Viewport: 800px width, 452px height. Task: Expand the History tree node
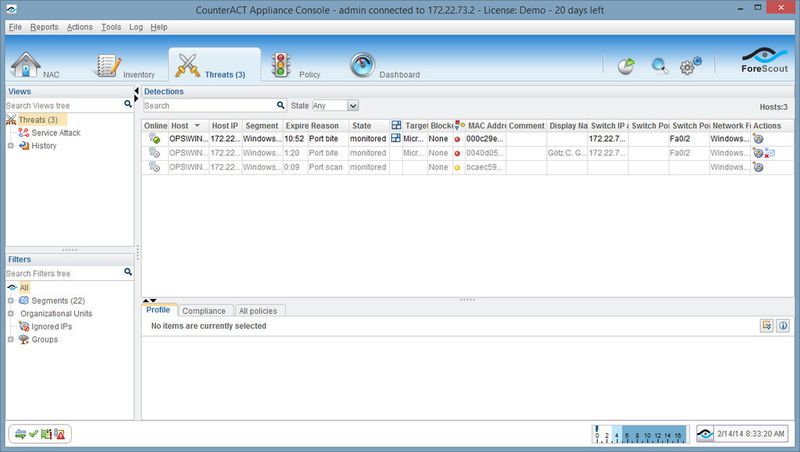(x=11, y=146)
